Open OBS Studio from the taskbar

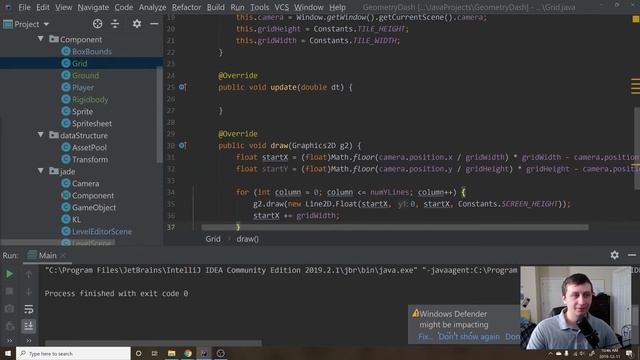coord(220,353)
